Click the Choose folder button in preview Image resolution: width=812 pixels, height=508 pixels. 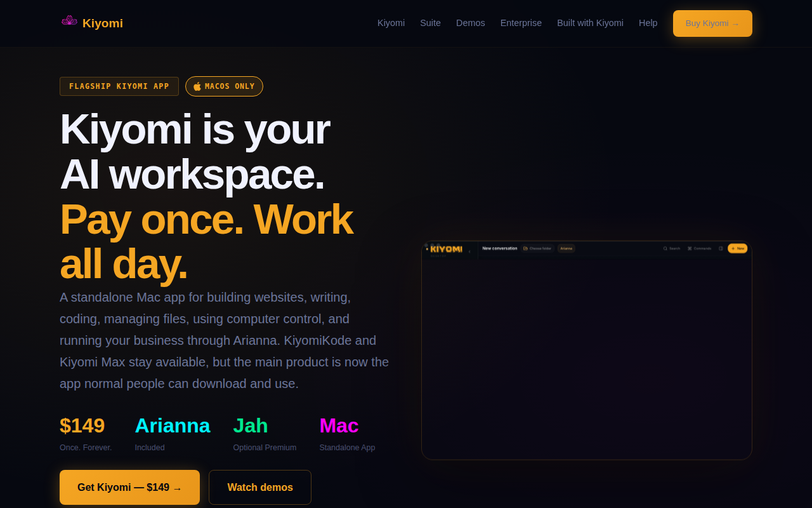pos(537,248)
